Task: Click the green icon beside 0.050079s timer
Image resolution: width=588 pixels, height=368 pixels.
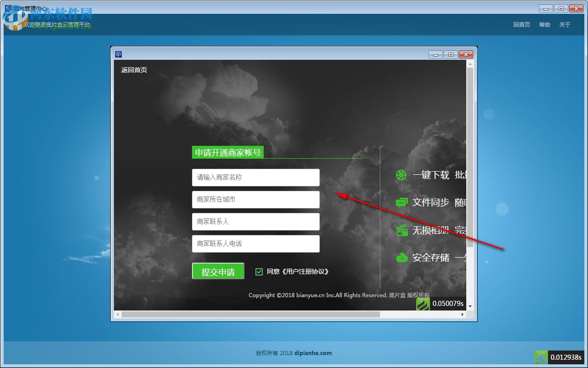Action: [424, 304]
